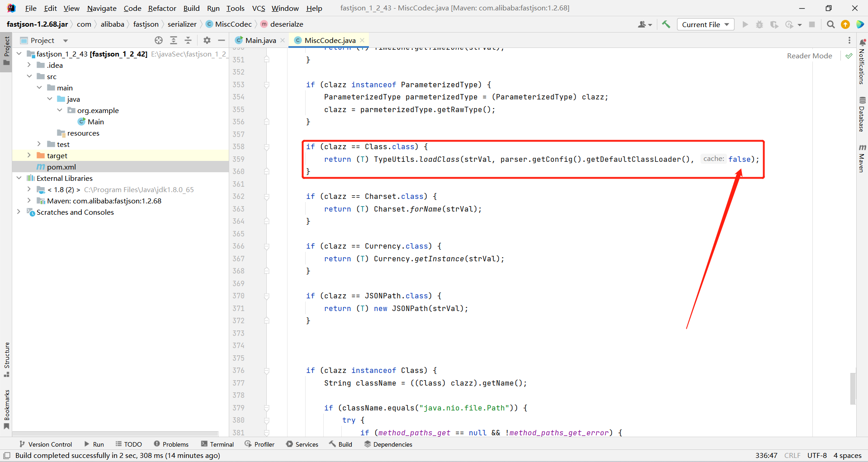Screen dimensions: 868x462
Task: Open the user account icon dropdown
Action: 645,24
